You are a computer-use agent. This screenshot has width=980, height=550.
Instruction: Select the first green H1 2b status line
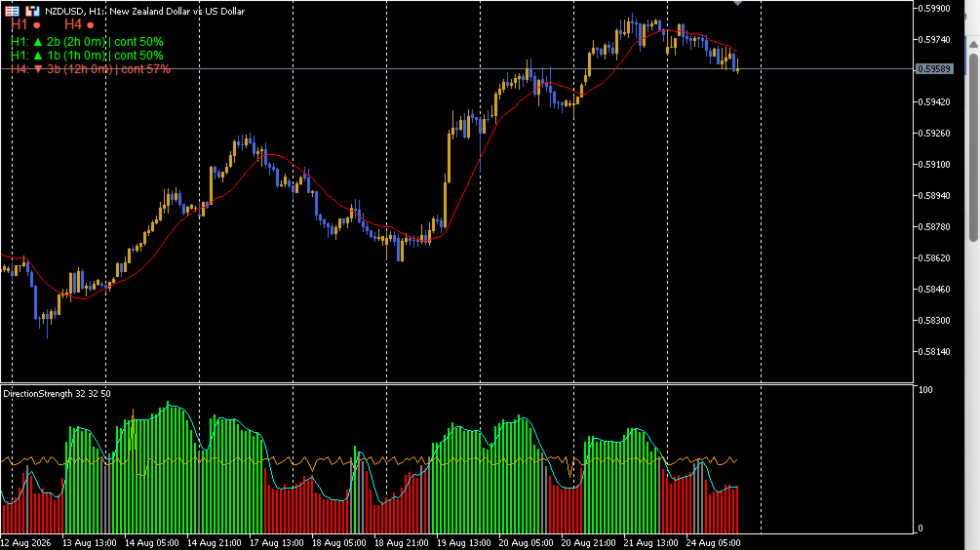pos(87,42)
